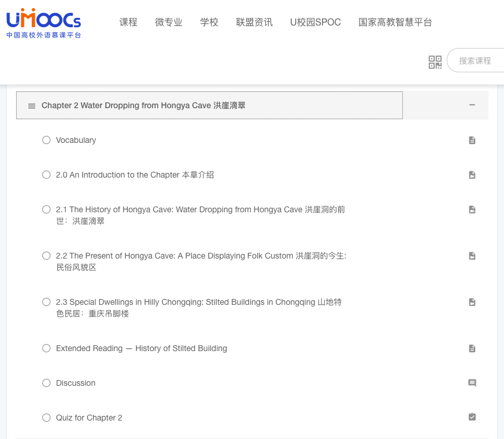The image size is (504, 439).
Task: Open the 微专业 menu
Action: coord(169,22)
